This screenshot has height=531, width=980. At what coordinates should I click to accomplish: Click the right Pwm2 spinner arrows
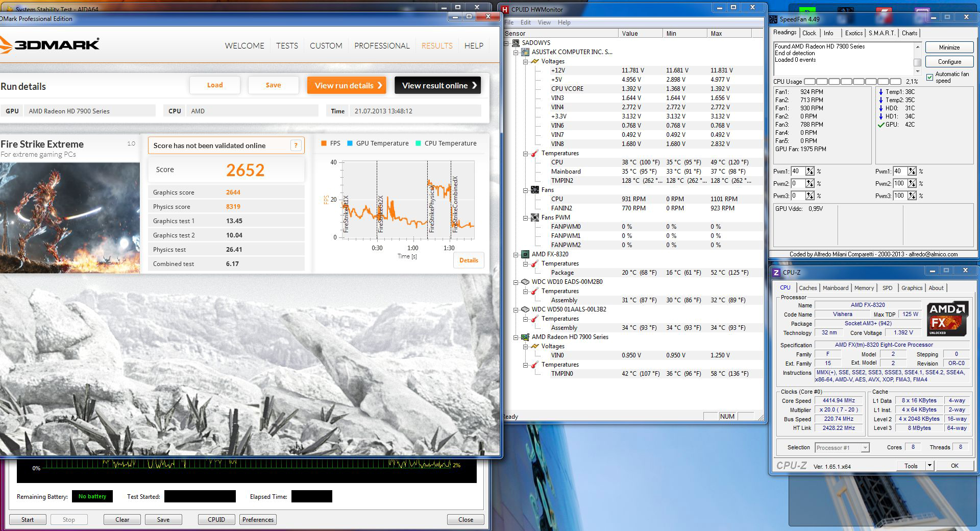tap(912, 184)
